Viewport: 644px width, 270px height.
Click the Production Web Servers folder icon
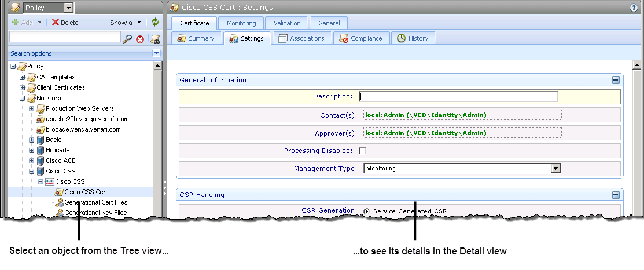41,108
